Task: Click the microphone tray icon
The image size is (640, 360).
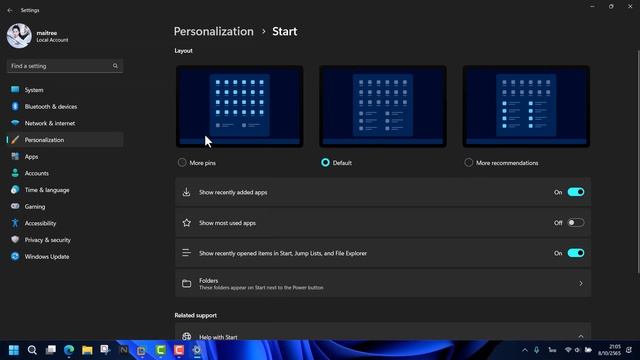Action: pyautogui.click(x=537, y=350)
